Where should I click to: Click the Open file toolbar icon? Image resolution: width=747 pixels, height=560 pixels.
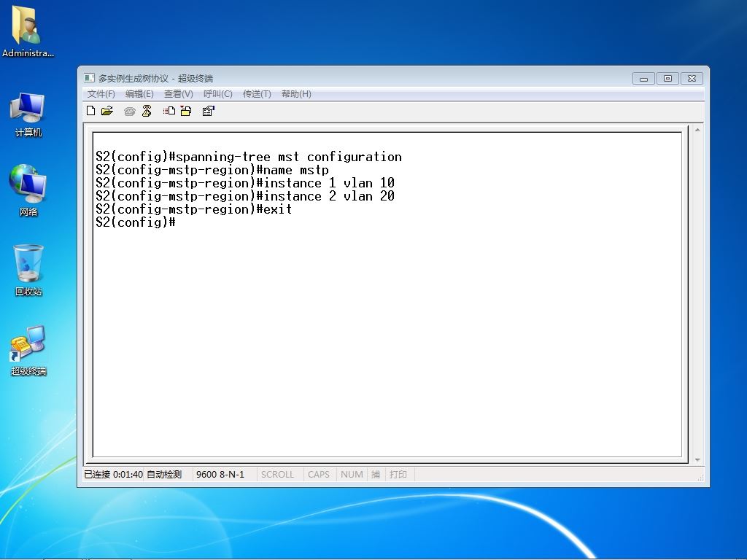107,111
